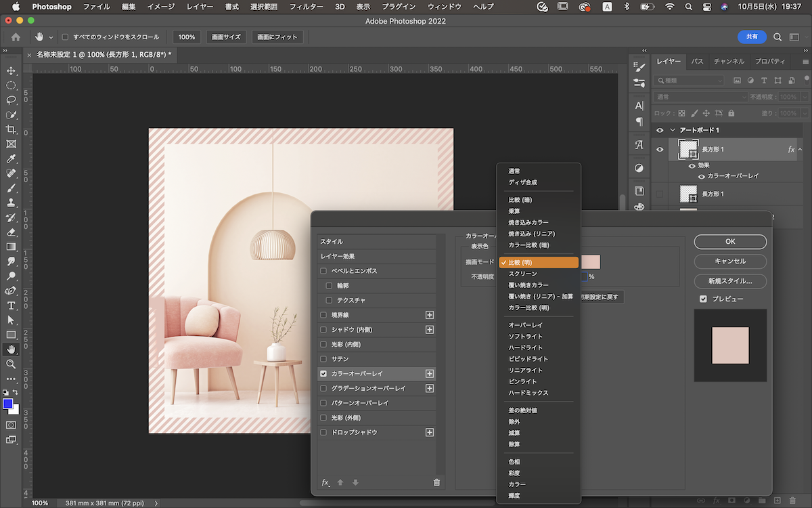Uncheck the カラーオーバーレイ checkbox
This screenshot has width=812, height=508.
323,374
